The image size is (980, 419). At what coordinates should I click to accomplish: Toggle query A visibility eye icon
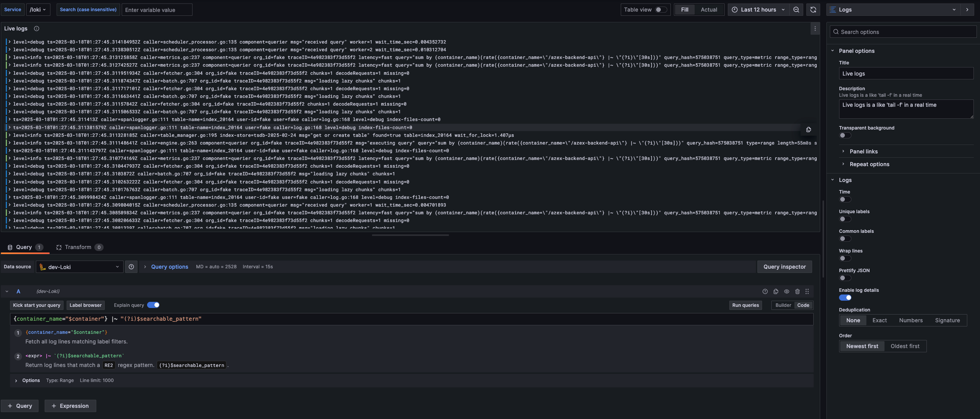787,291
